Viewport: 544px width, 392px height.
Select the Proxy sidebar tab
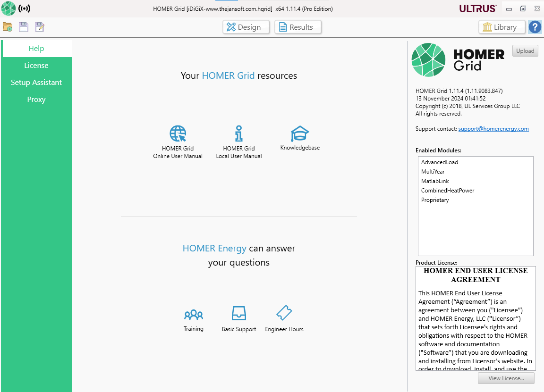coord(36,100)
